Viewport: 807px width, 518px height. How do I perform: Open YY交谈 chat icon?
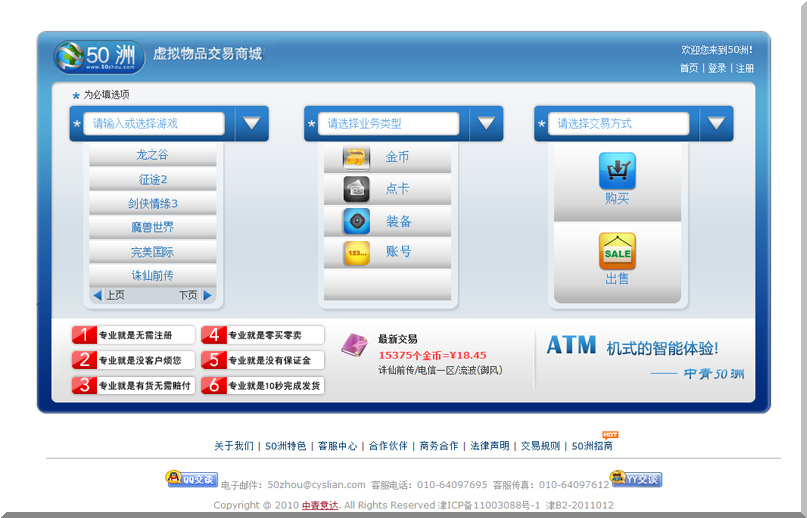[x=636, y=480]
